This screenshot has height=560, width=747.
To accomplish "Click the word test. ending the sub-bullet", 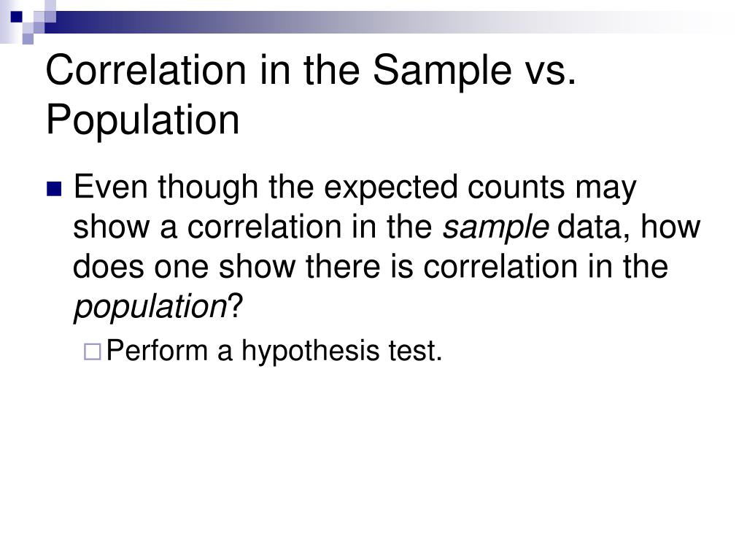I will click(415, 351).
